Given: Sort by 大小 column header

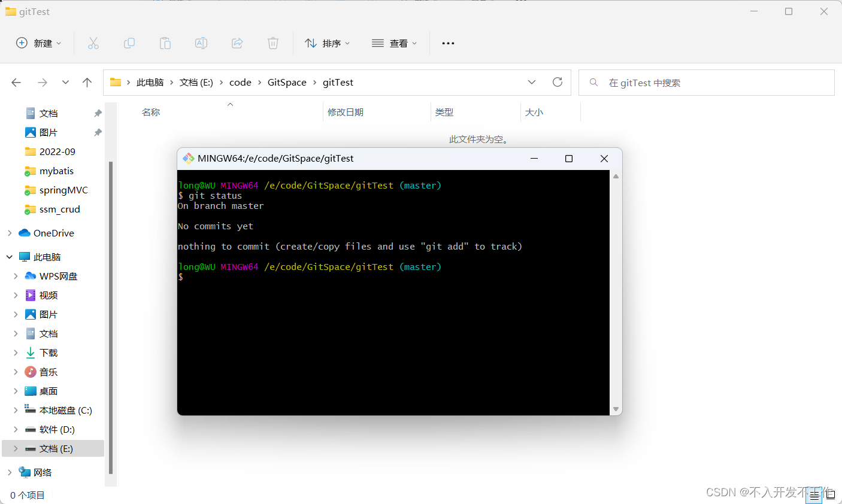Looking at the screenshot, I should (x=534, y=113).
